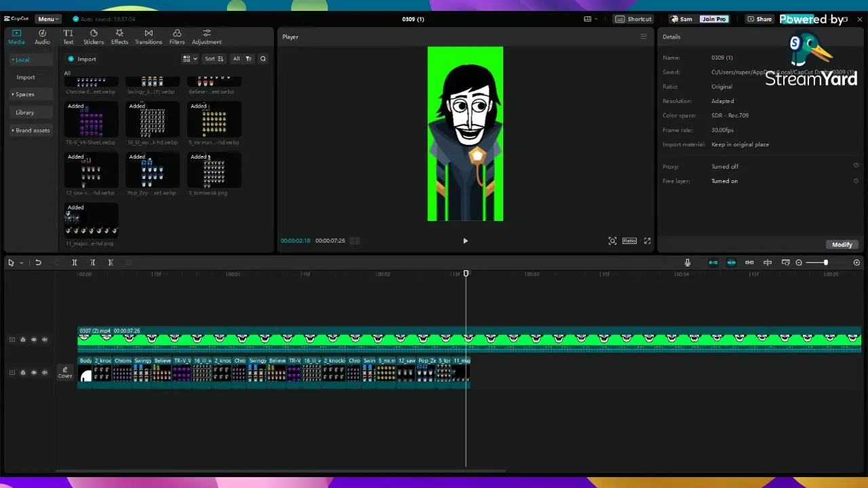Mute the 0307 (2).mp4 video track
This screenshot has width=868, height=488.
[45, 340]
